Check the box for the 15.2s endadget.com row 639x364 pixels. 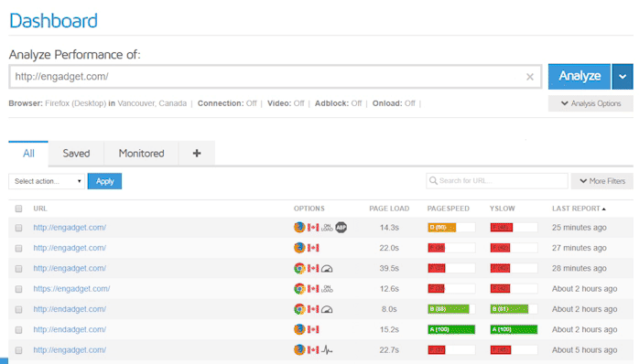[x=18, y=329]
